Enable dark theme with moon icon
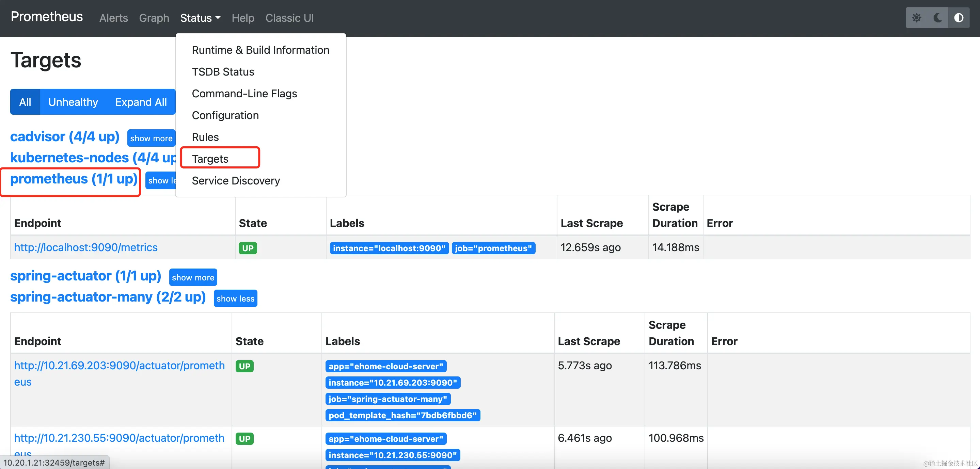980x469 pixels. (x=937, y=18)
